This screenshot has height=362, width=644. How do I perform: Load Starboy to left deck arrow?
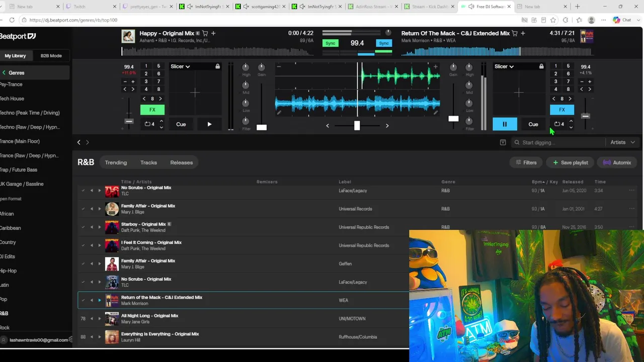[x=92, y=227]
